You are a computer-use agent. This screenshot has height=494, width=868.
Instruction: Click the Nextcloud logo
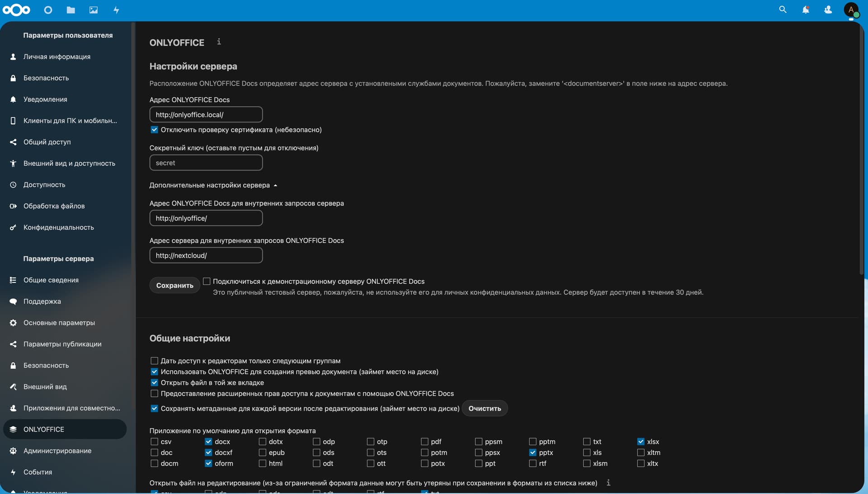pos(17,10)
